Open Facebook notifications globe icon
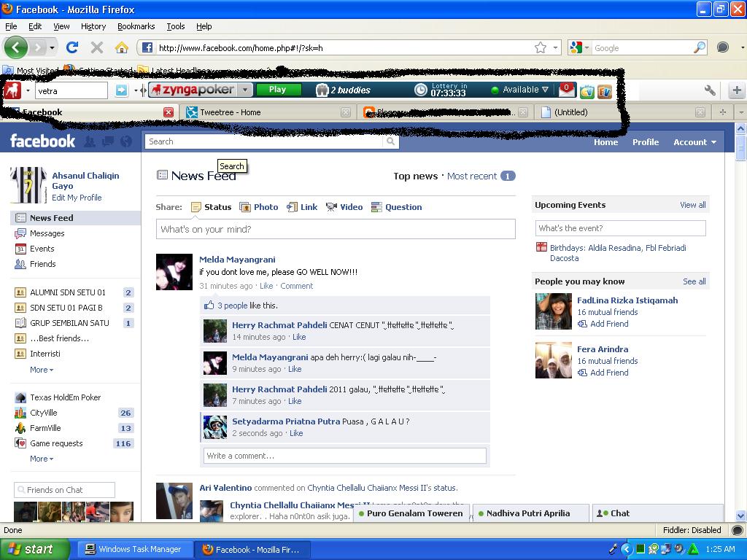Screen dimensions: 747x560 (x=126, y=141)
